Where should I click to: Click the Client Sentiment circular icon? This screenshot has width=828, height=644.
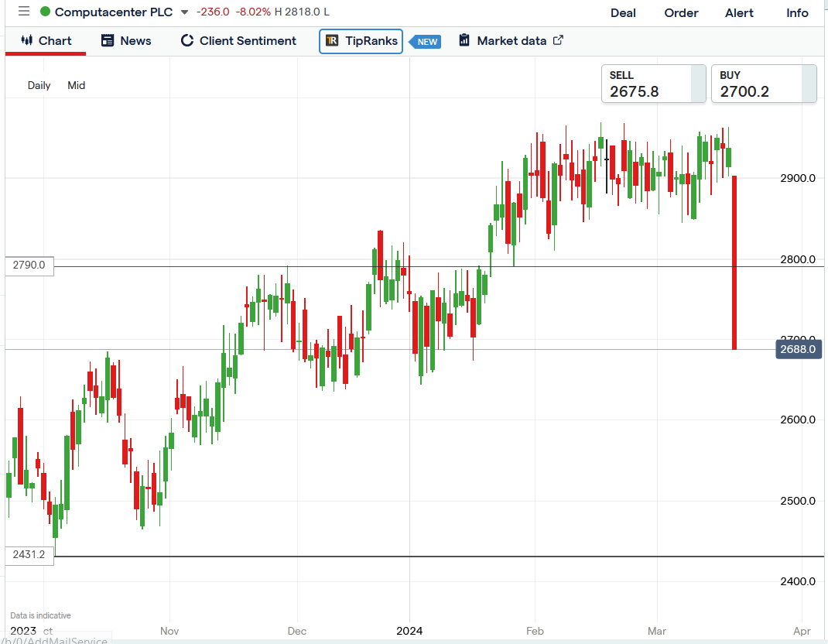pos(187,41)
